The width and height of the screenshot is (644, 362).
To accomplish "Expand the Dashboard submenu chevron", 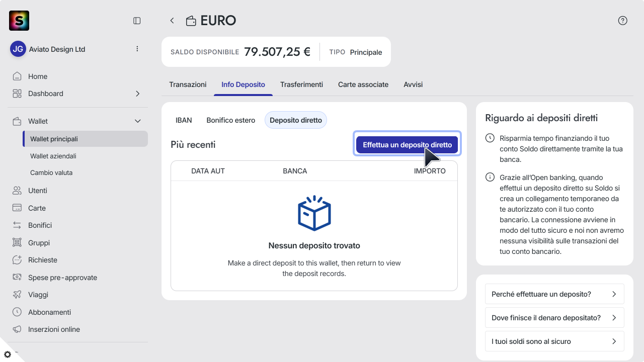I will pos(138,94).
